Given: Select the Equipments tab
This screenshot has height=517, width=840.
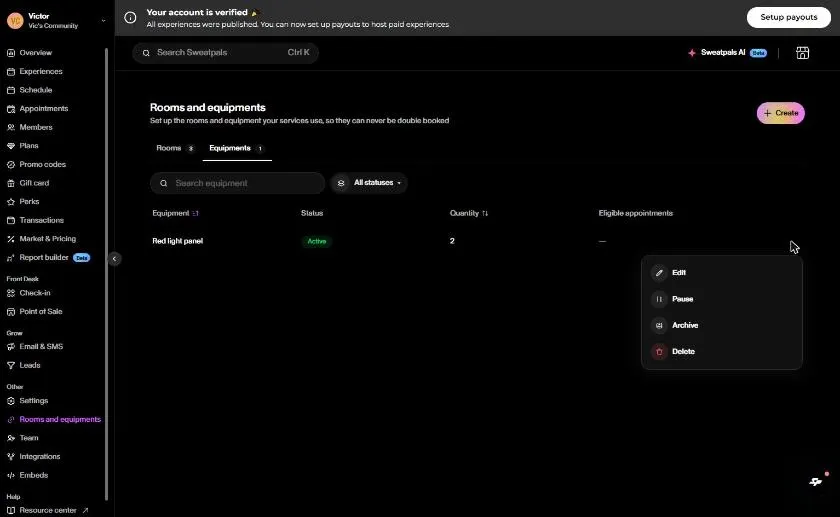Looking at the screenshot, I should (237, 148).
